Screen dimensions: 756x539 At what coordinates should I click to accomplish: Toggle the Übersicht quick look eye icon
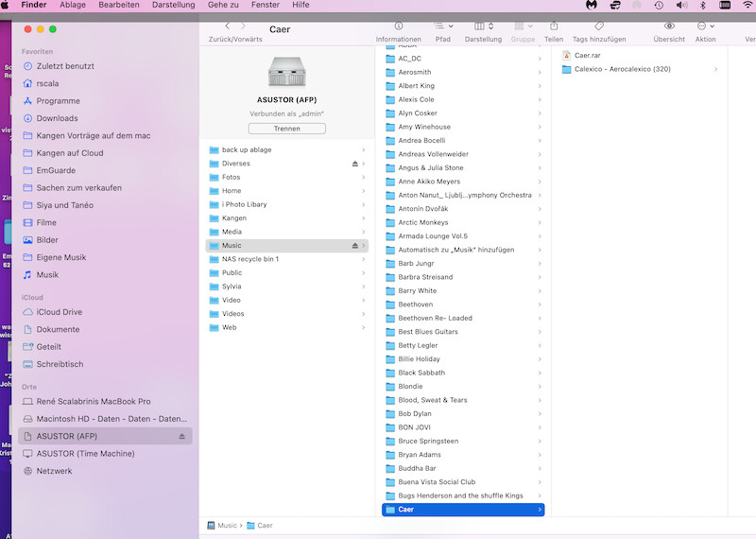click(669, 26)
